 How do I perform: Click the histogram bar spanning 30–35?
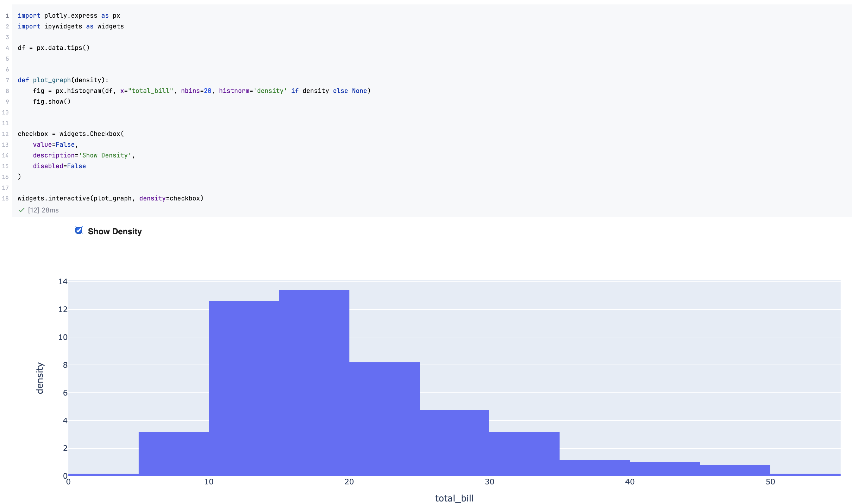coord(524,454)
